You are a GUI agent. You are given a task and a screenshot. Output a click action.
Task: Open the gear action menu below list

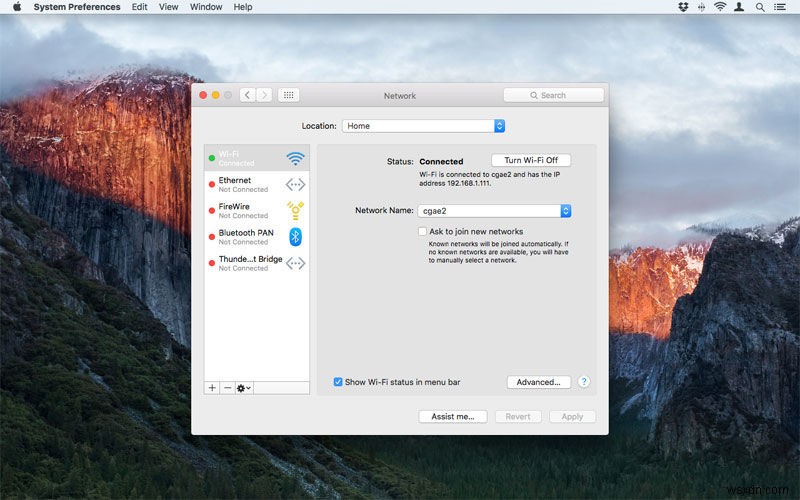(x=244, y=387)
